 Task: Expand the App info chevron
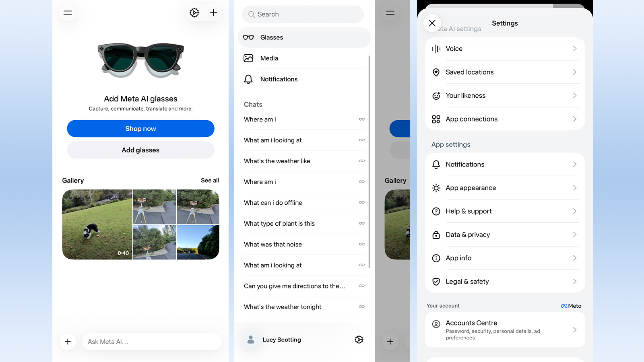tap(575, 258)
